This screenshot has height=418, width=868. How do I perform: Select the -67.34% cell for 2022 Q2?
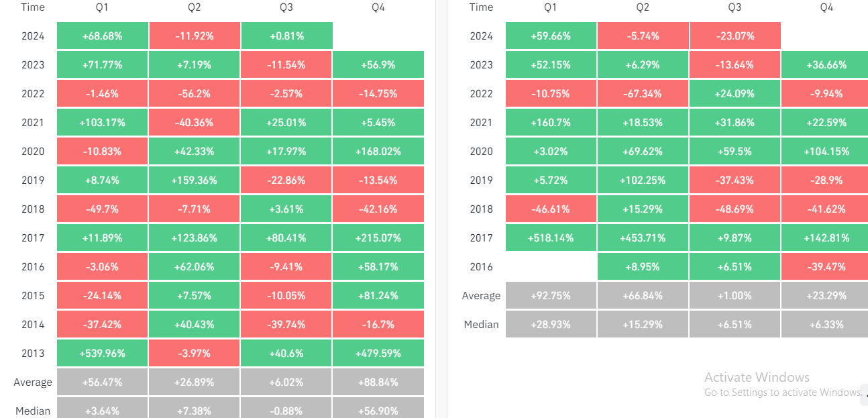643,94
